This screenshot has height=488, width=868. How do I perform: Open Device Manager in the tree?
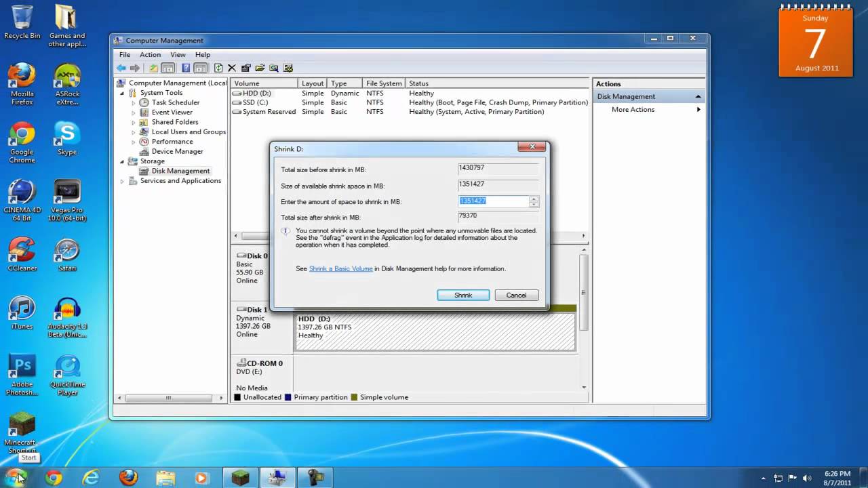177,151
